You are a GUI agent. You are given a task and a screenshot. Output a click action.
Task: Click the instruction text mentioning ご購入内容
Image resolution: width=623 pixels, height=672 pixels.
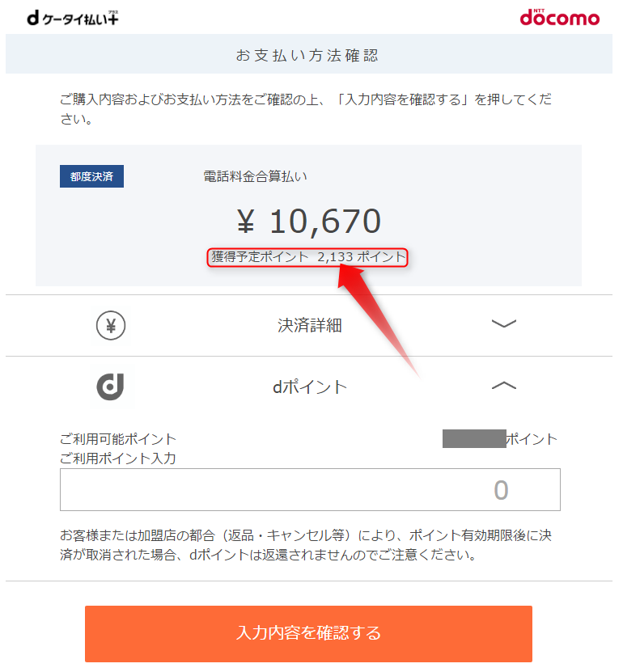click(306, 109)
